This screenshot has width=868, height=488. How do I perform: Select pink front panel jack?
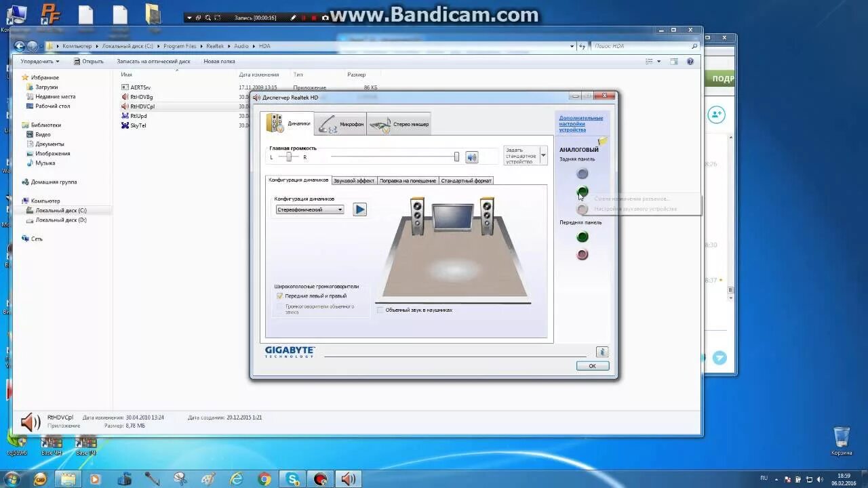tap(582, 254)
